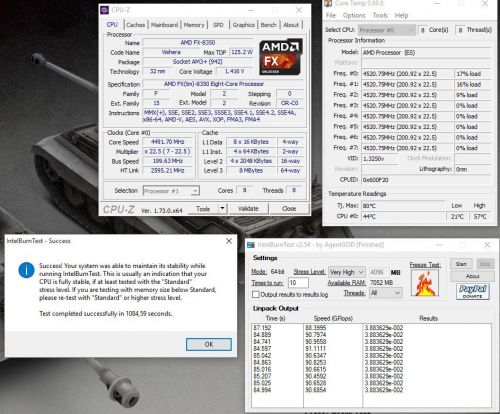Click the AMD FX processor logo in CPU-Z

click(x=281, y=57)
